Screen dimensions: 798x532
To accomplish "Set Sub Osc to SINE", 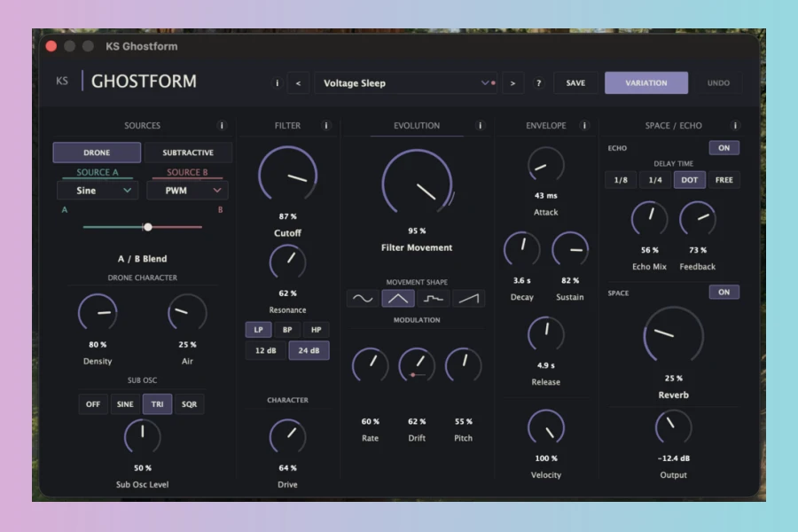I will coord(125,404).
